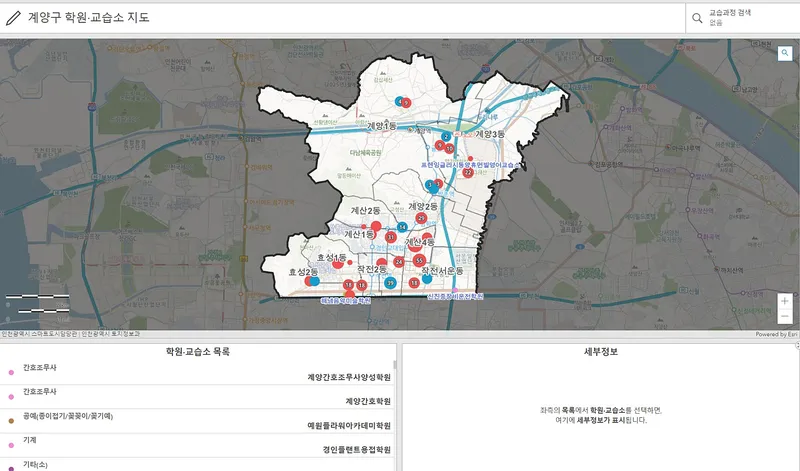Zoom out the map with minus button

tap(784, 316)
